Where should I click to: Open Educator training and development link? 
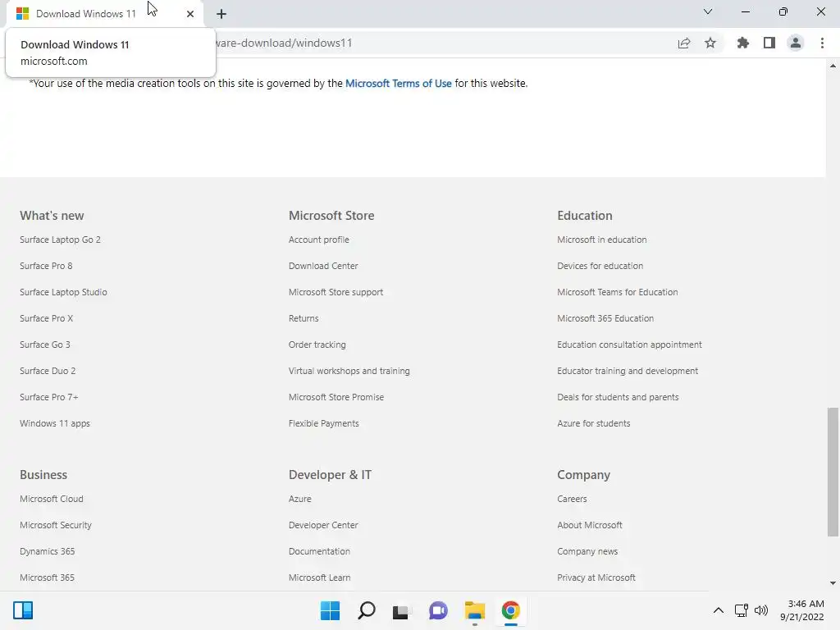coord(628,371)
